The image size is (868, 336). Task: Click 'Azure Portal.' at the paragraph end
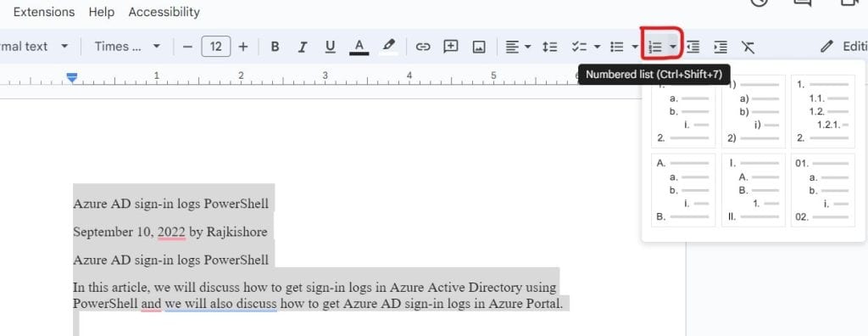point(526,304)
